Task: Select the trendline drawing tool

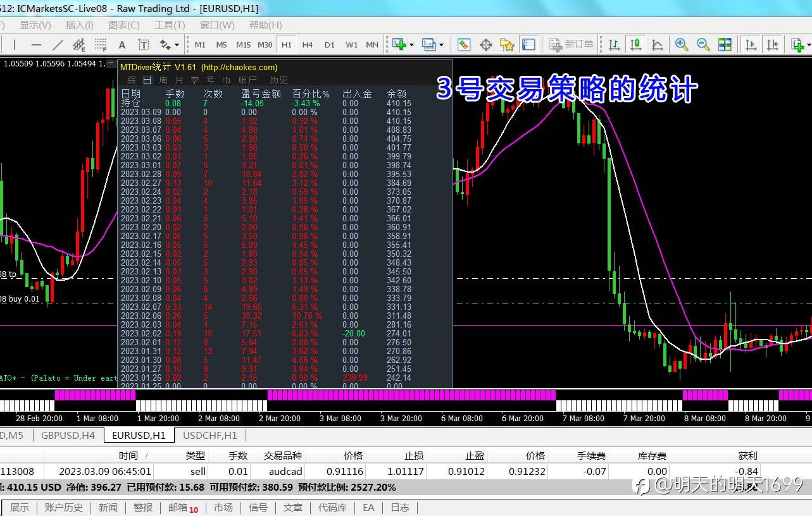Action: point(58,45)
